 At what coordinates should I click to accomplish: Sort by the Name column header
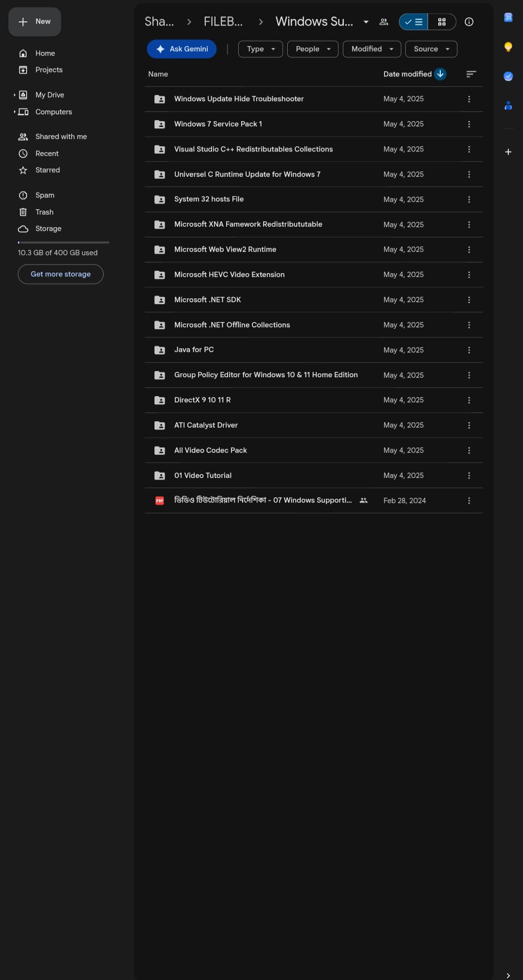click(x=158, y=74)
